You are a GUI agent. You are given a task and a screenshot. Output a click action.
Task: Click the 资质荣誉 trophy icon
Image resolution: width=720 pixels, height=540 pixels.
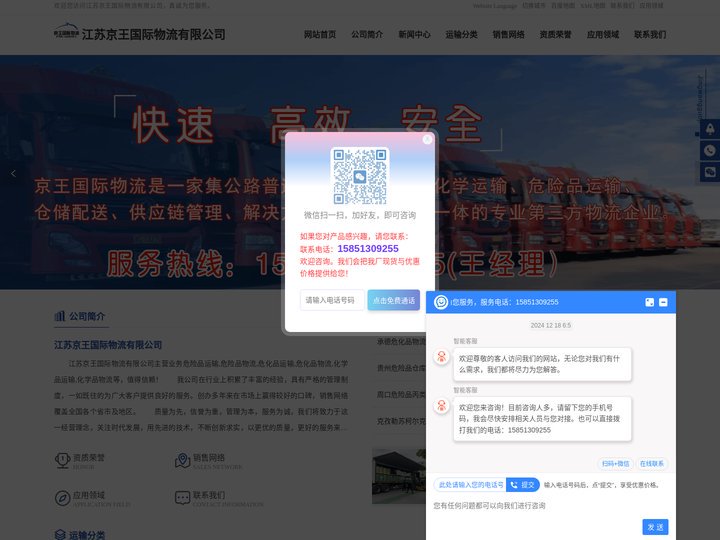62,461
